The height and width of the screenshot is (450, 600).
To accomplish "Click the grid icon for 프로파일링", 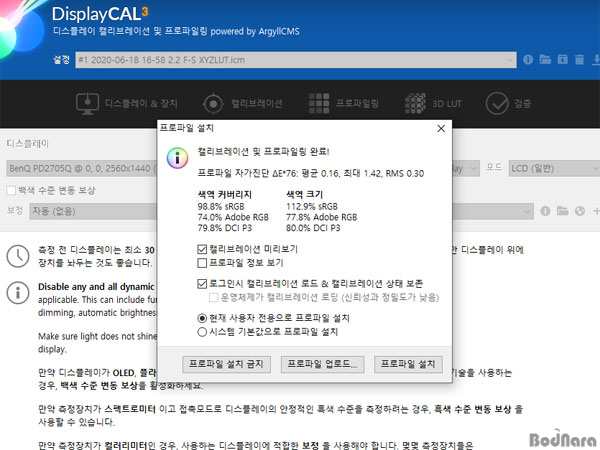I will 319,103.
